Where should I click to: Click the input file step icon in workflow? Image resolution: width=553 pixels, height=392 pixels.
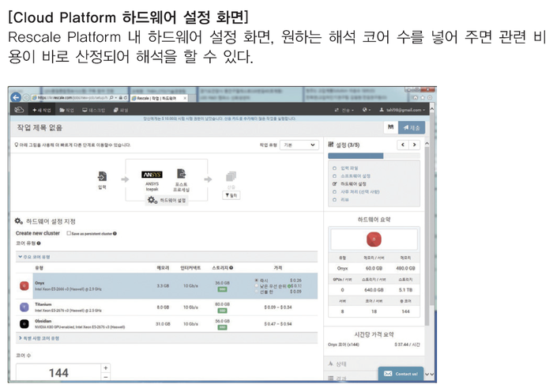point(102,176)
